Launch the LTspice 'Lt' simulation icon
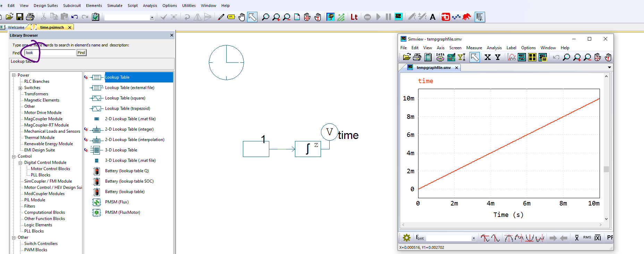Screen dimensions: 644x254 354,17
